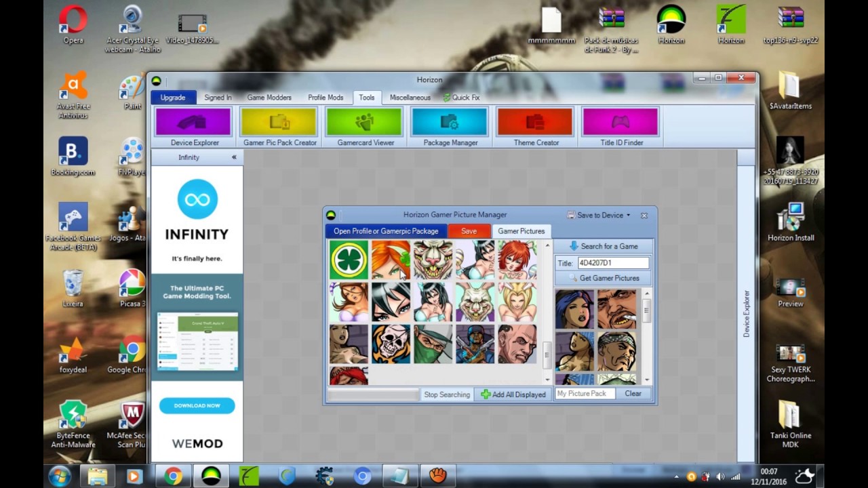Switch to the Gamer Pictures tab

(x=521, y=231)
